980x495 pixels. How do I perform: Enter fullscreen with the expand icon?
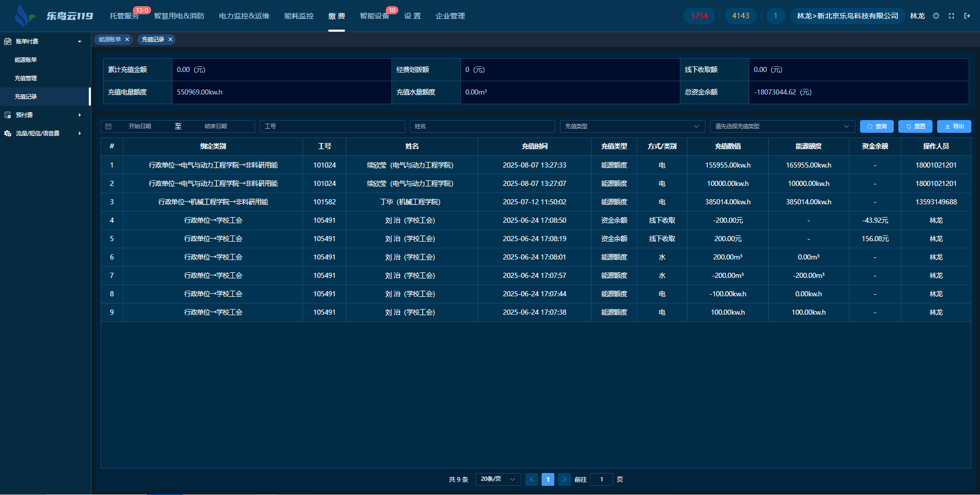click(951, 16)
